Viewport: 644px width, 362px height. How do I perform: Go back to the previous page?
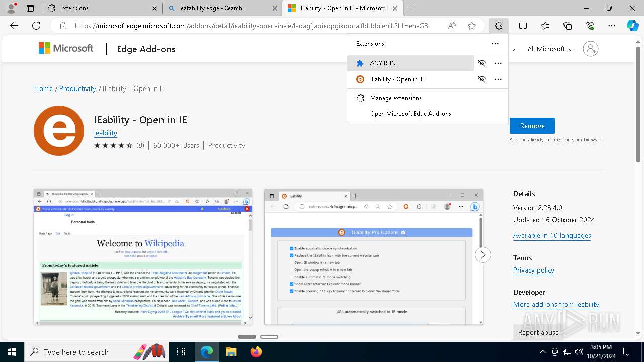[14, 26]
